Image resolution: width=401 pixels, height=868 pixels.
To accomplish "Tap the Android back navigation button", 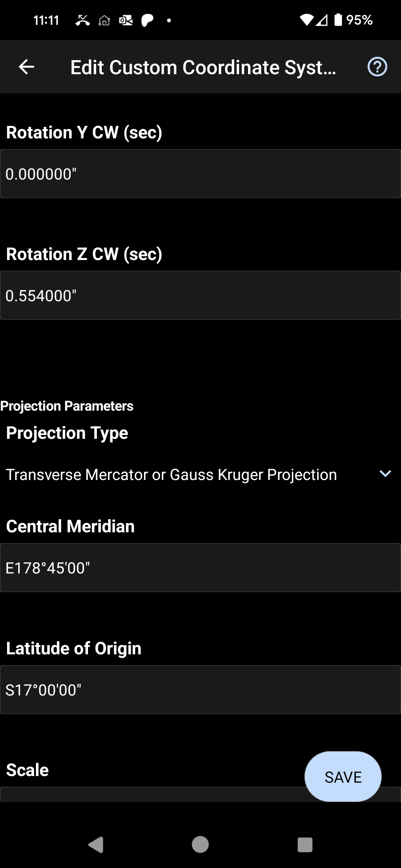I will tap(96, 845).
